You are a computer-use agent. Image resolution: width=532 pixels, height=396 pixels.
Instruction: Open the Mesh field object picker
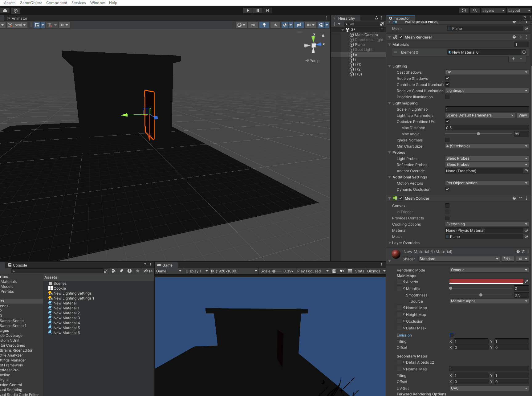click(526, 28)
